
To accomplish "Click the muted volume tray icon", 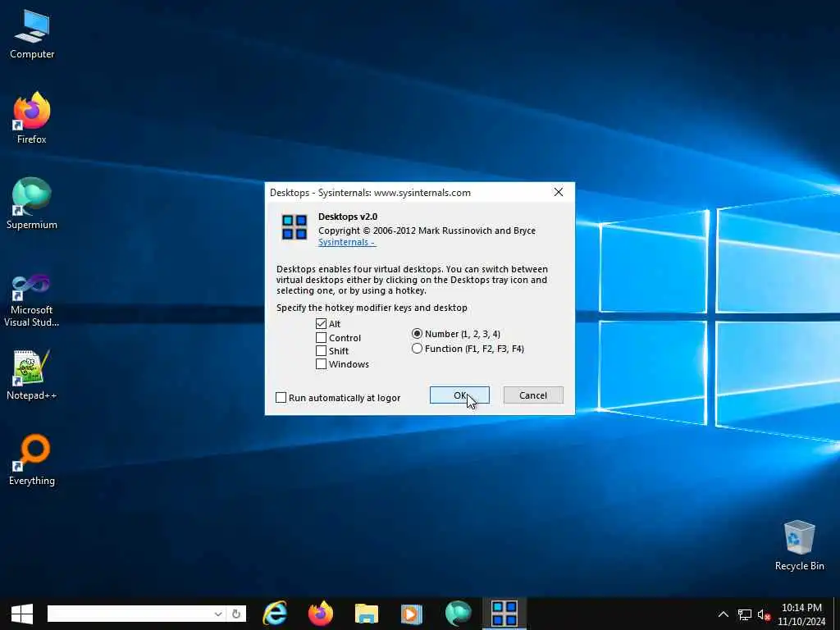I will click(765, 614).
